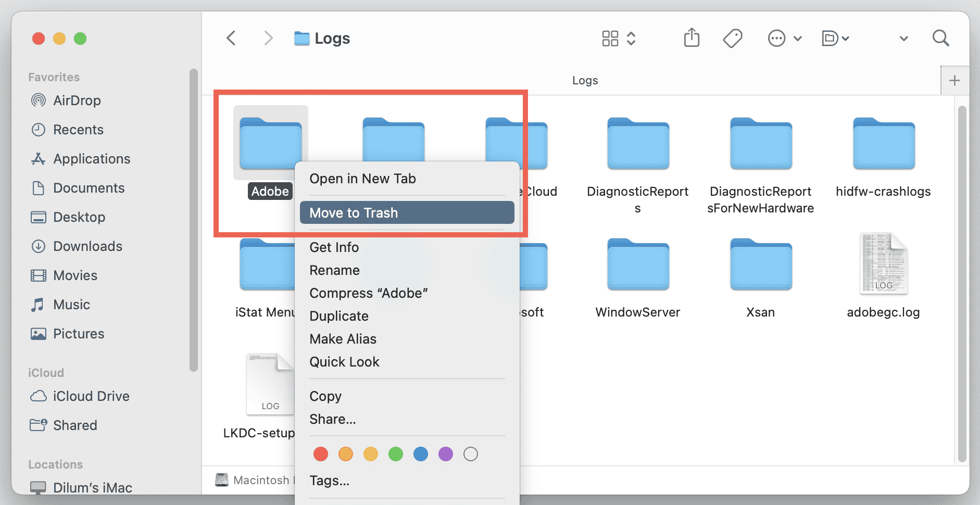This screenshot has height=505, width=980.
Task: Click the Forward navigation arrow
Action: [268, 38]
